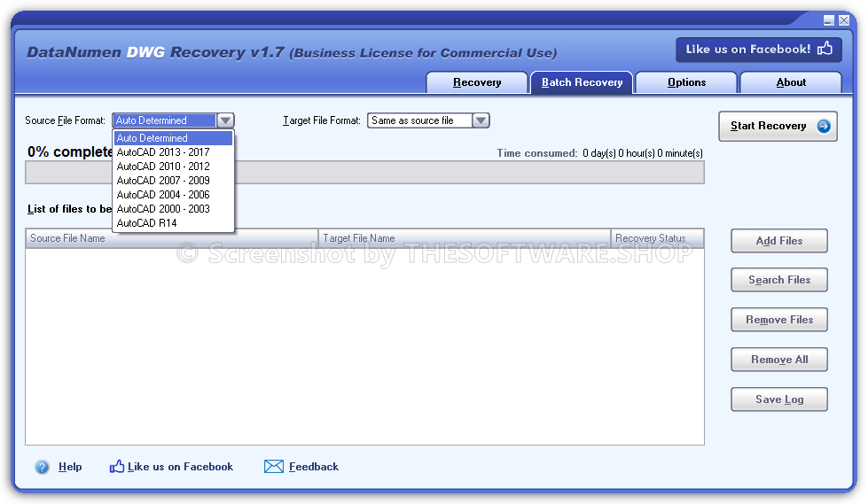This screenshot has height=504, width=868.
Task: Collapse the Source File Format dropdown arrow
Action: pos(225,120)
